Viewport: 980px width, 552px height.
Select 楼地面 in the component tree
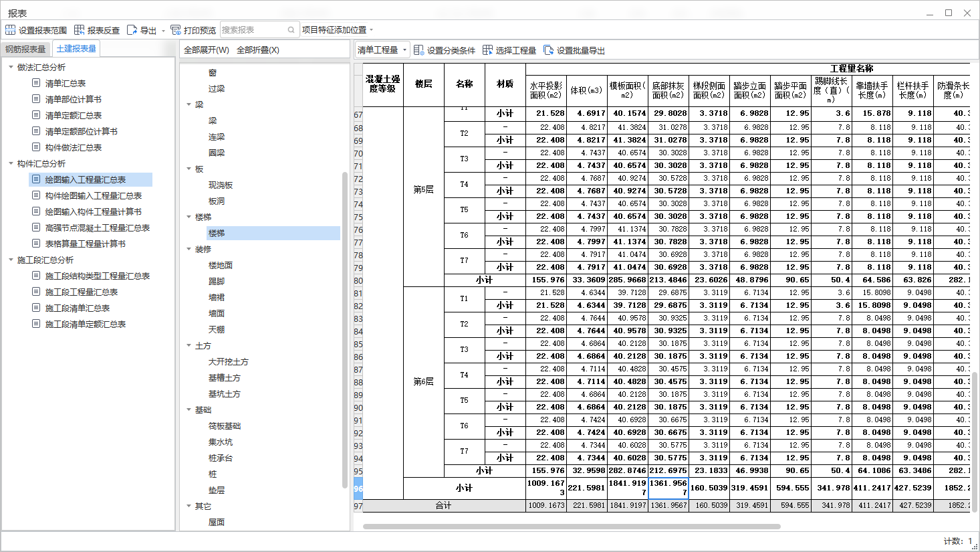tap(221, 265)
